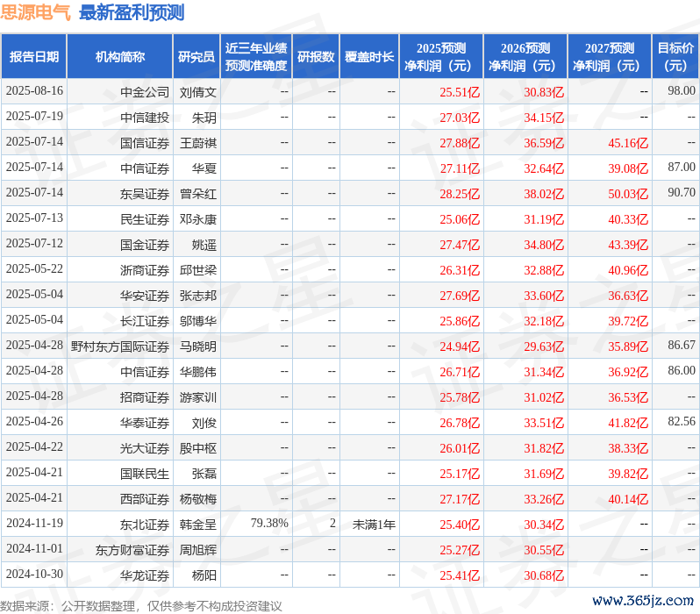Select the 研究员 column header
The image size is (700, 614).
[196, 57]
